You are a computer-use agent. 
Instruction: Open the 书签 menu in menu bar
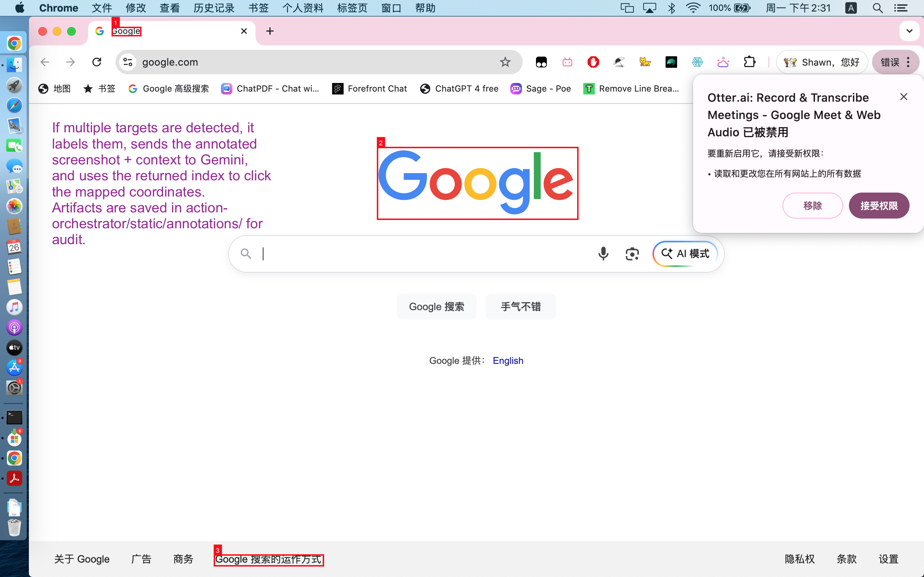[x=258, y=8]
